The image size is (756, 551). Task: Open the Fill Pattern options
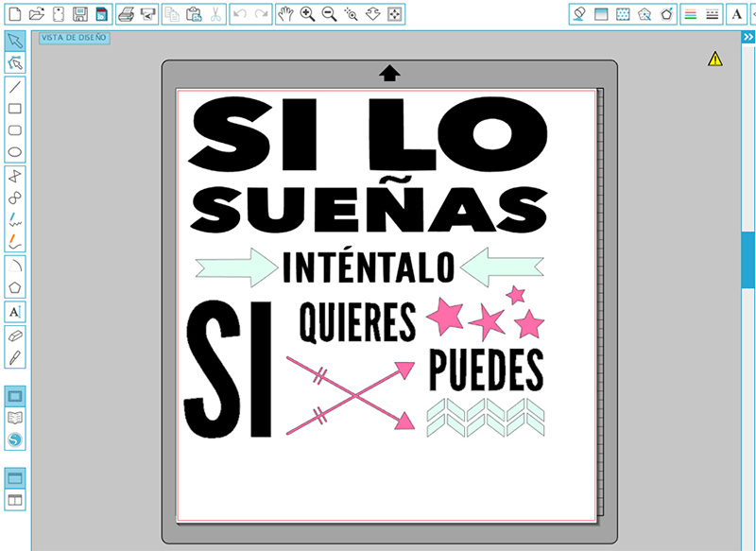pos(622,14)
